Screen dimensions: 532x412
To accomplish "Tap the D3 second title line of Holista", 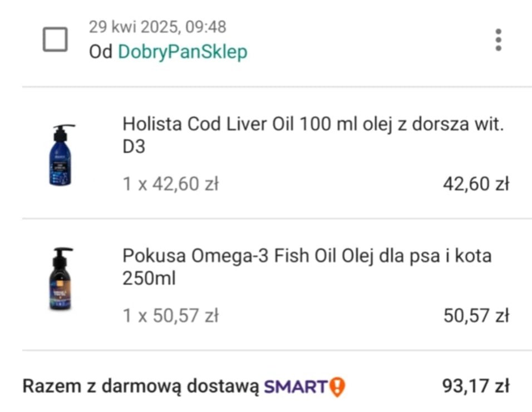I will click(134, 146).
